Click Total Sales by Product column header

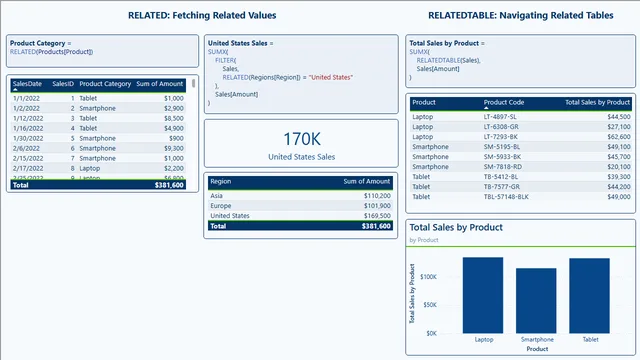pos(598,102)
